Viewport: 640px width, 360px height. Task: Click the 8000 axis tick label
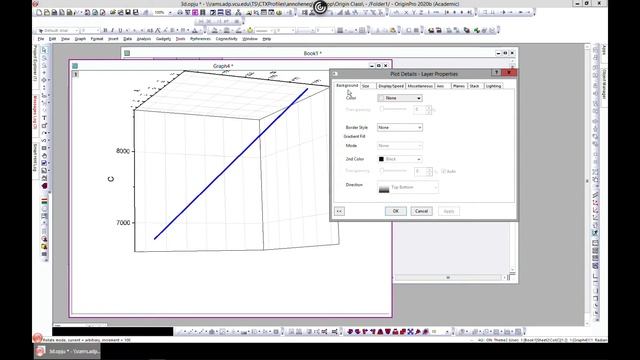123,151
